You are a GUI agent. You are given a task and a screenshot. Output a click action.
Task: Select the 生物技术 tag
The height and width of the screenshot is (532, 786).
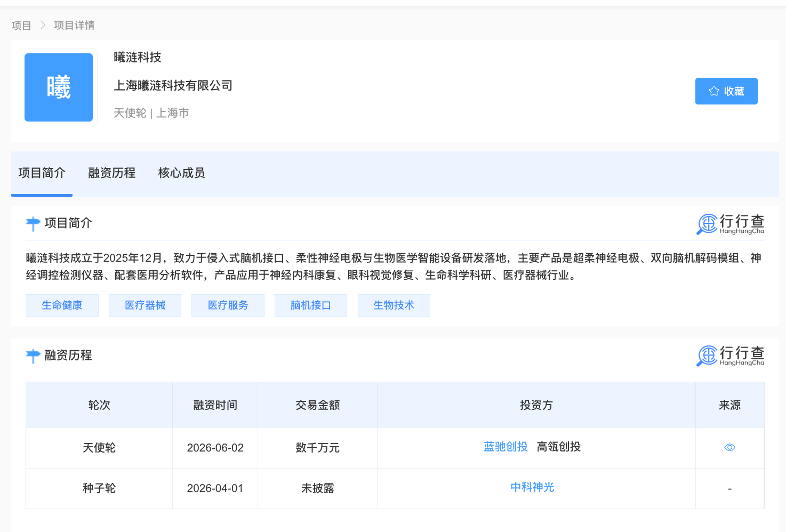pos(394,305)
